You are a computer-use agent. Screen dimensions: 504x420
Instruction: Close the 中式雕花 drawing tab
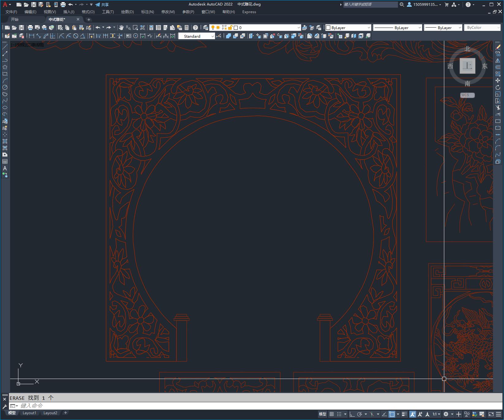coord(78,19)
